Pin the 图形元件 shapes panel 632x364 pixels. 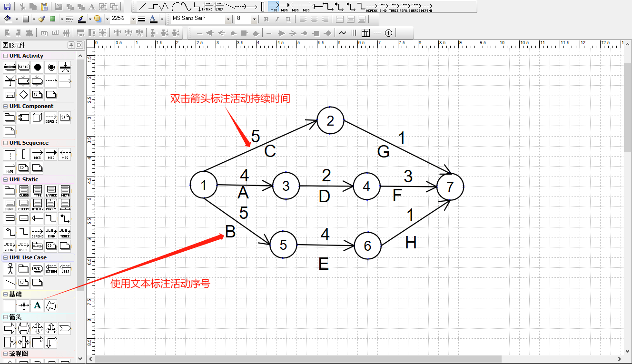click(71, 45)
